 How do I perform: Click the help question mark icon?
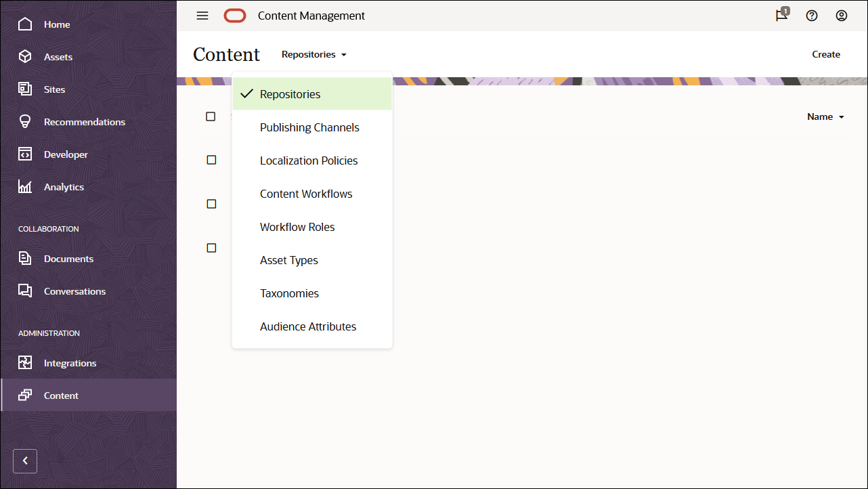click(812, 15)
